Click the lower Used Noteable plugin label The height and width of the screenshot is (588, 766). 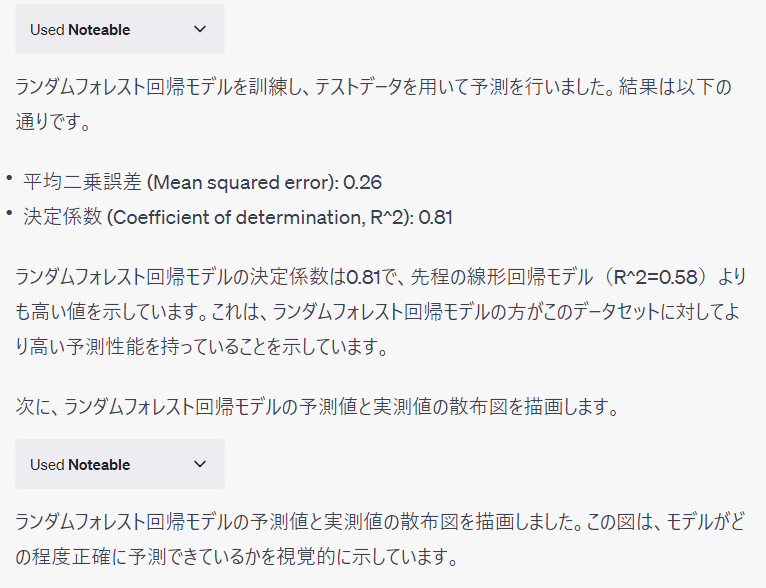[80, 464]
